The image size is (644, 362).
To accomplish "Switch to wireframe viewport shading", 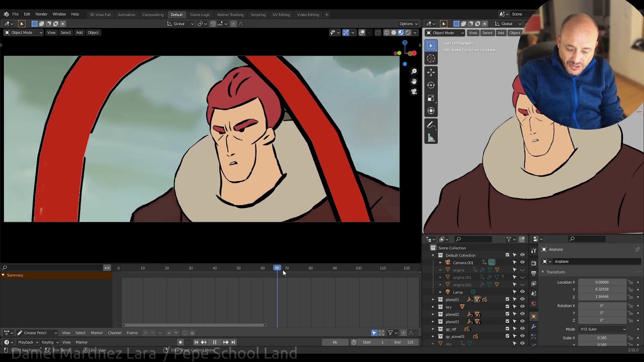I will tap(386, 33).
